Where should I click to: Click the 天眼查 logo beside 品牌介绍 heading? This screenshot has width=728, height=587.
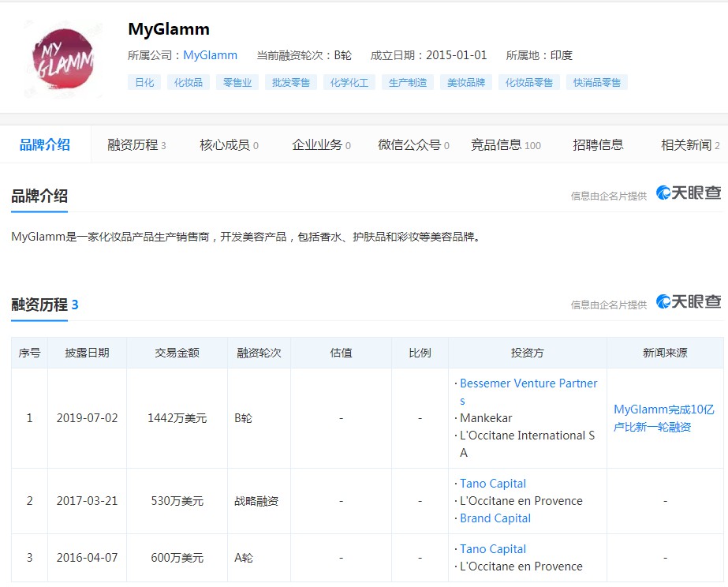[689, 193]
